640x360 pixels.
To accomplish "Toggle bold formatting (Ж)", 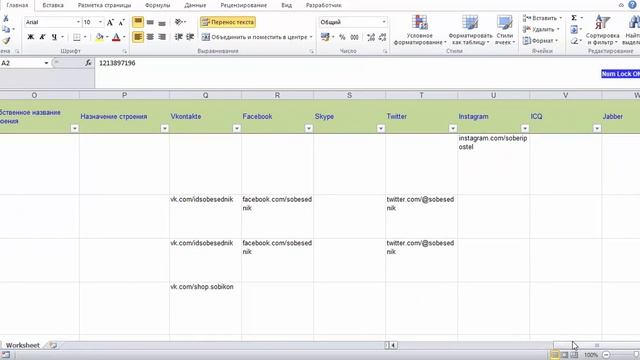I will click(x=31, y=37).
